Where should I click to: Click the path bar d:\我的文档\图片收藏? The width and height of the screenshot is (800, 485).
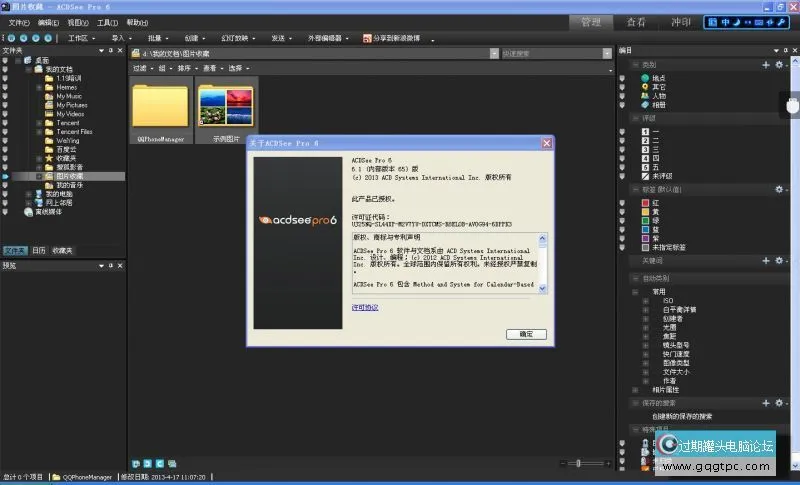[x=315, y=54]
